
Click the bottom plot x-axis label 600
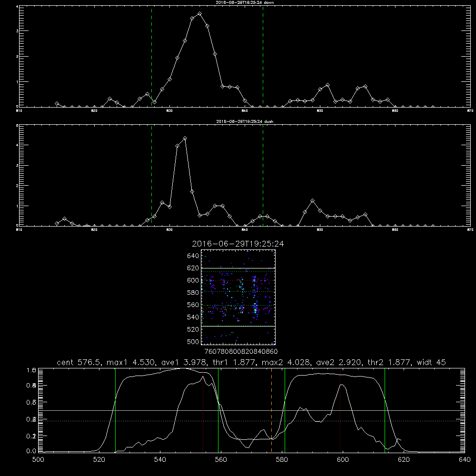(x=343, y=460)
